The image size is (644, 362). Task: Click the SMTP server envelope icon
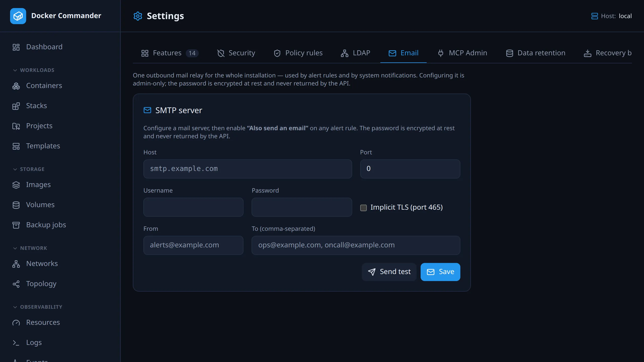[x=147, y=110]
